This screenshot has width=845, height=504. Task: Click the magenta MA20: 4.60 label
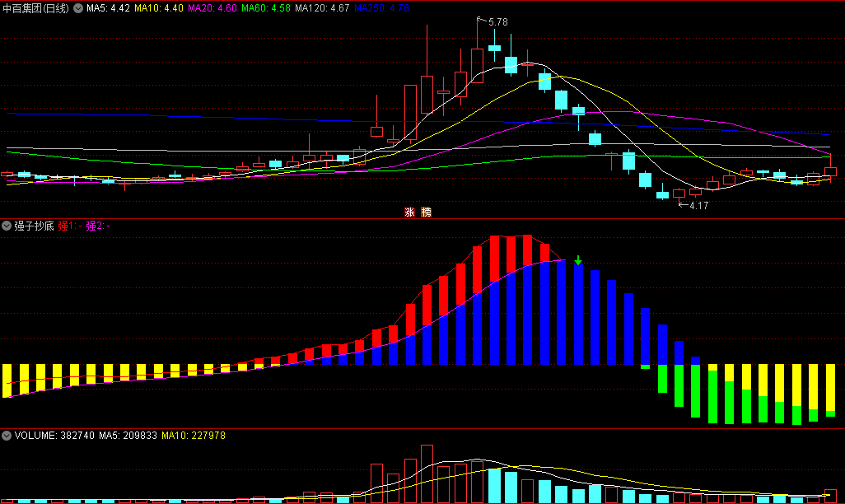click(x=212, y=8)
